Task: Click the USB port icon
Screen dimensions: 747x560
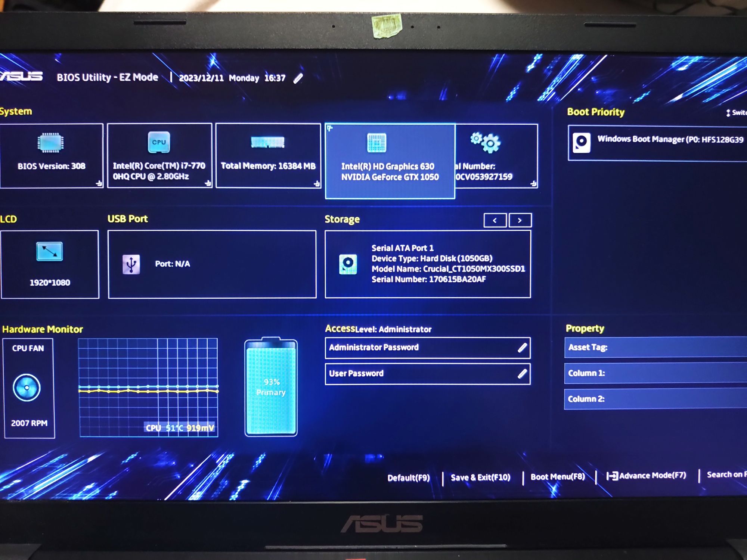Action: (131, 264)
